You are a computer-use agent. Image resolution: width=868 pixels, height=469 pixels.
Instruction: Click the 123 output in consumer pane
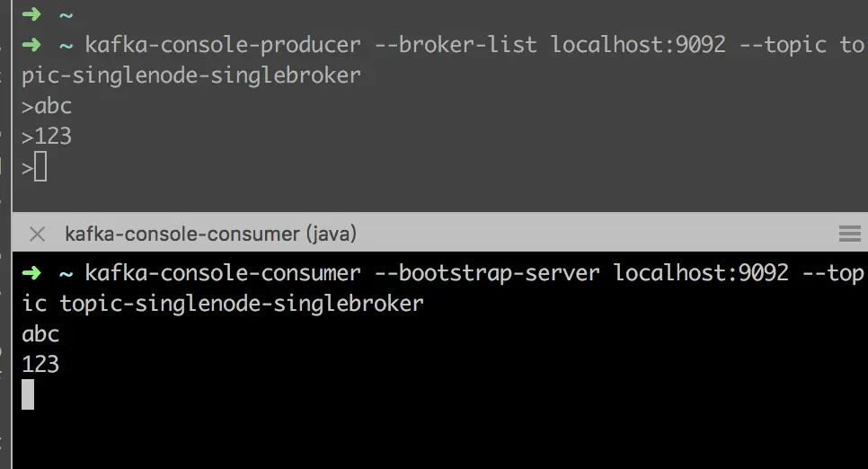click(40, 365)
